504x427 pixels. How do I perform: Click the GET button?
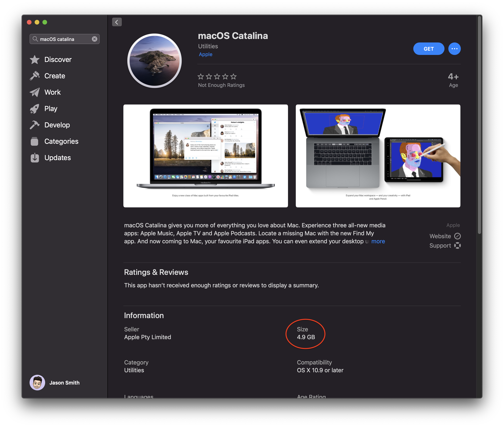(x=428, y=49)
